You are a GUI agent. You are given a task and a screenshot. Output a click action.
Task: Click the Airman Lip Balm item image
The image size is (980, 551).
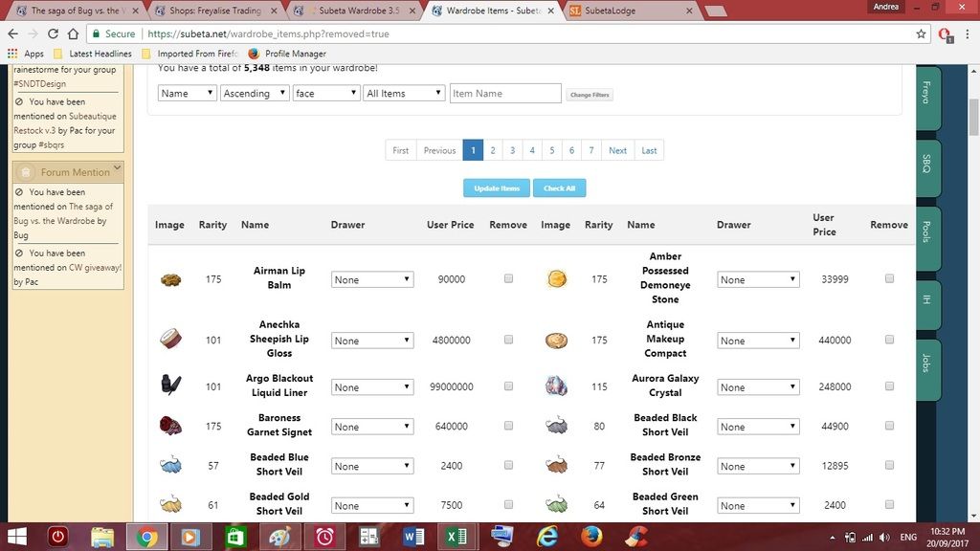coord(170,279)
